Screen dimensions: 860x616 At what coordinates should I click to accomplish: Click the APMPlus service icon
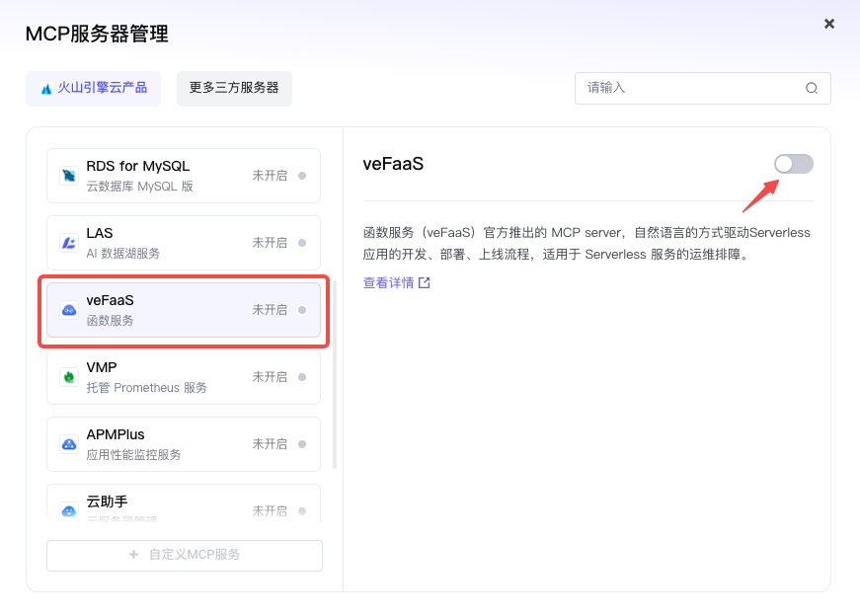coord(68,444)
